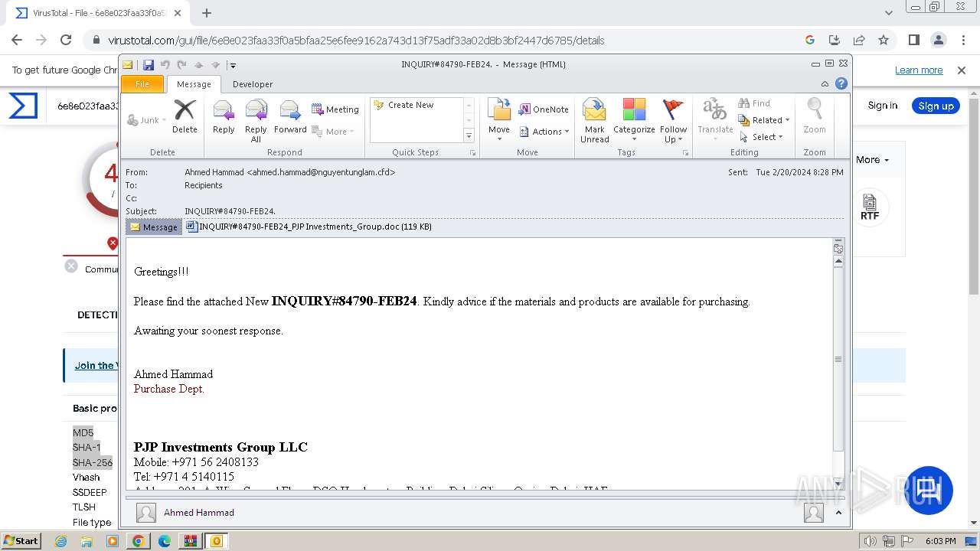Screen dimensions: 980x551
Task: Click the Sign up button
Action: click(x=936, y=106)
